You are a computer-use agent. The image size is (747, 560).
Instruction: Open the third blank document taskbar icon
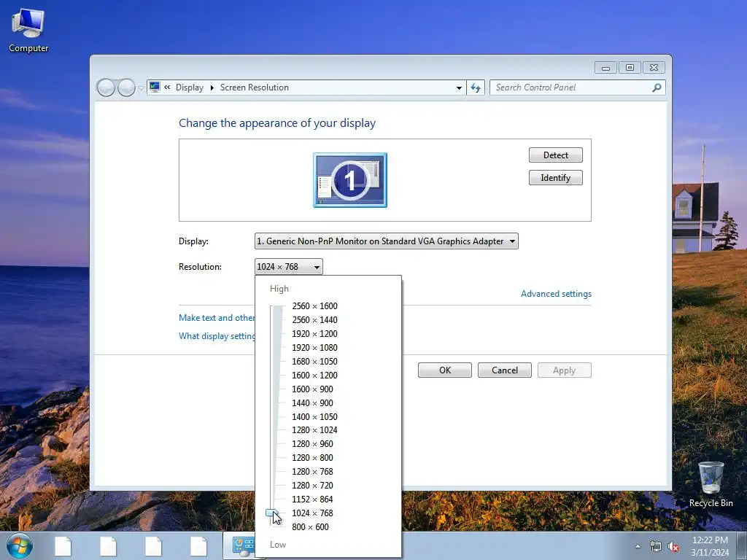pos(153,546)
